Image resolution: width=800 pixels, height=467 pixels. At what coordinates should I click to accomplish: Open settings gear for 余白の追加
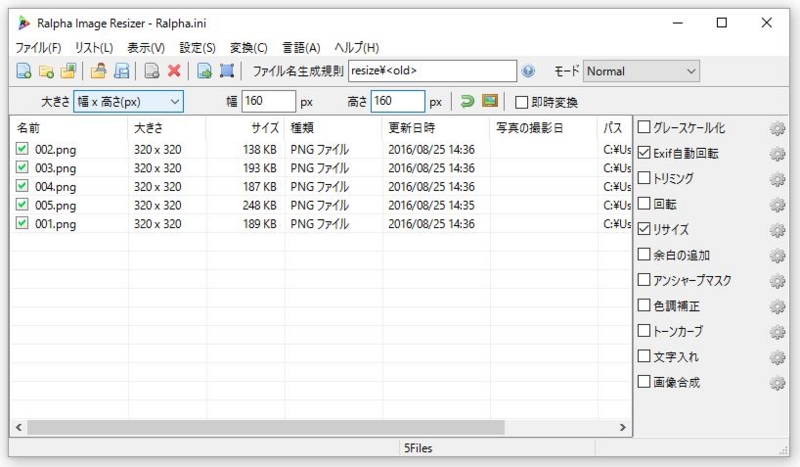778,256
